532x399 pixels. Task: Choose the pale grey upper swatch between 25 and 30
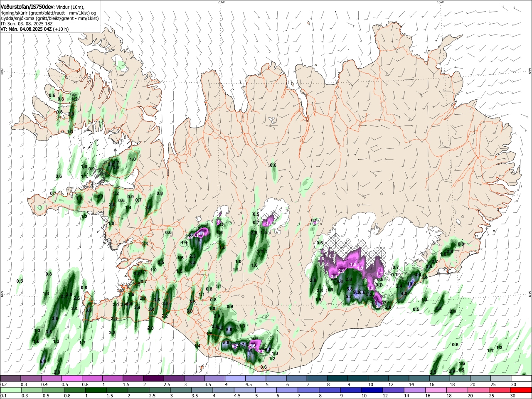coord(500,378)
